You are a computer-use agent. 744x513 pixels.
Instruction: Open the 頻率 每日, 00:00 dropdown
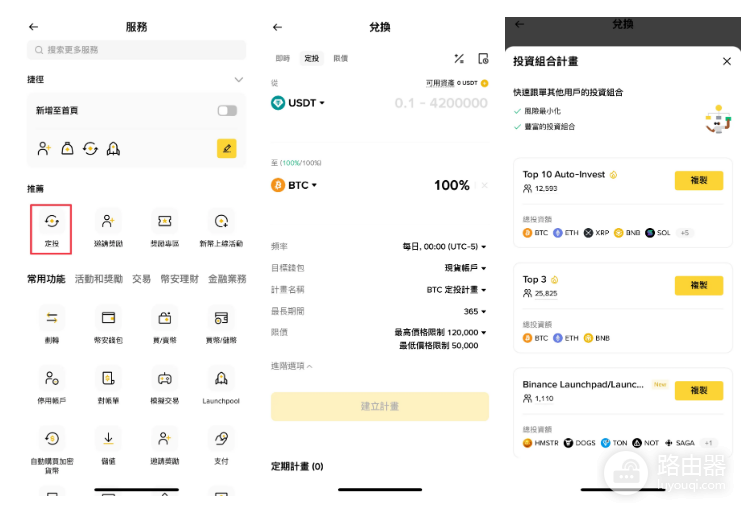[444, 246]
